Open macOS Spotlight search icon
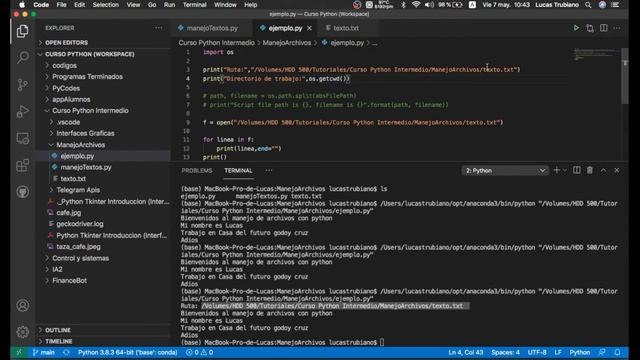The height and width of the screenshot is (360, 640). click(x=588, y=5)
